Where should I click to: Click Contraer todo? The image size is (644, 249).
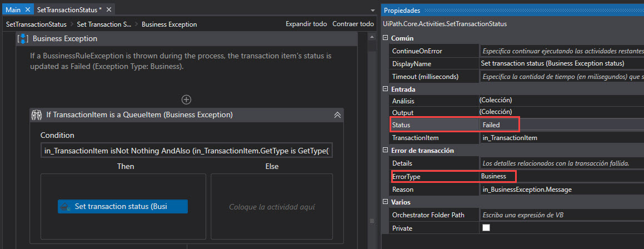click(x=353, y=24)
